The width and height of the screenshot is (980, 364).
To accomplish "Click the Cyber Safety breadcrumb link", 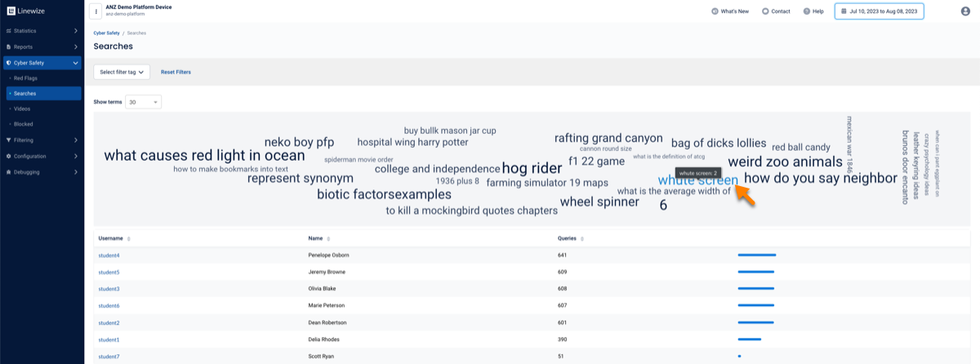I will click(106, 33).
